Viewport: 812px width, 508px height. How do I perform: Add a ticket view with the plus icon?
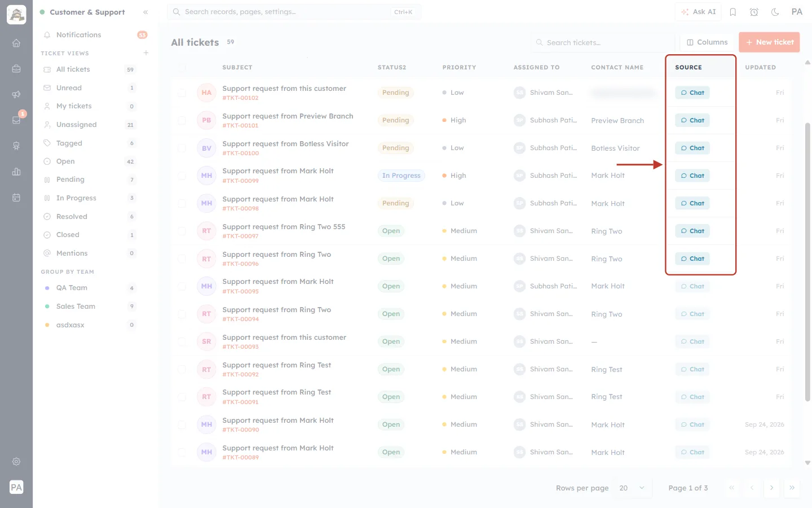pyautogui.click(x=146, y=53)
